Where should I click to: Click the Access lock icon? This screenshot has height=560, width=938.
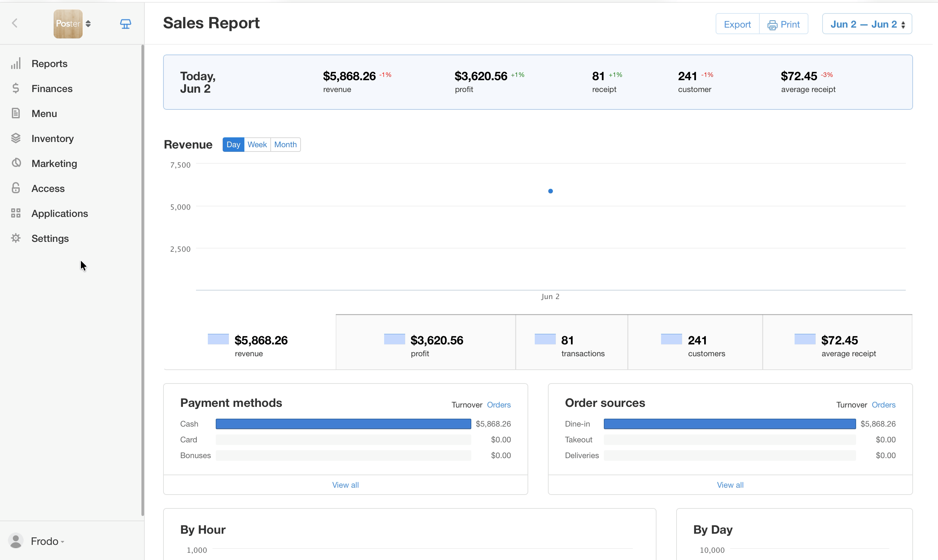click(16, 188)
